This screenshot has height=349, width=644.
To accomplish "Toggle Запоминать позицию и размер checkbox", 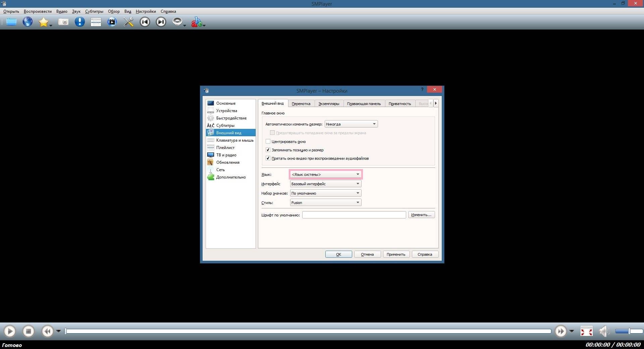I will click(x=268, y=150).
